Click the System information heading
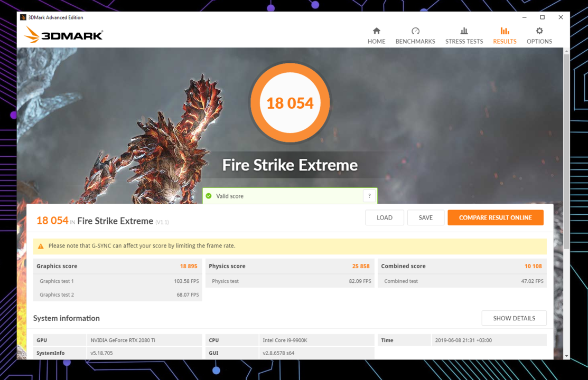This screenshot has width=588, height=380. [67, 318]
